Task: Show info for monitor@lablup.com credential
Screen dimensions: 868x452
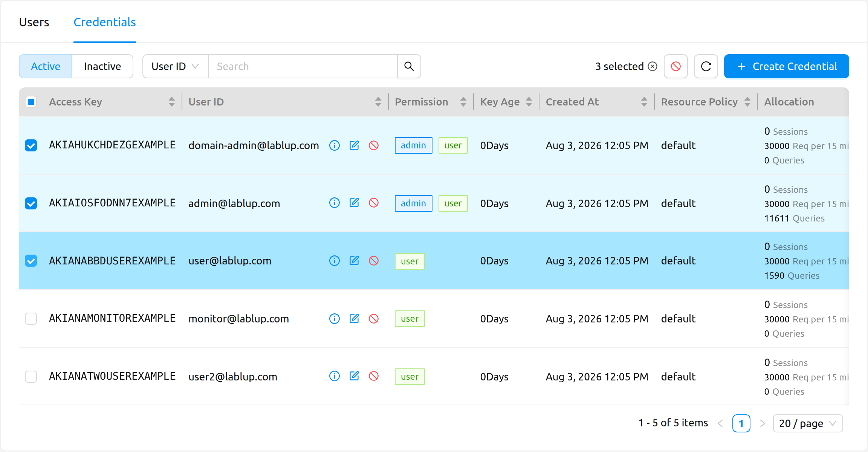Action: click(x=334, y=319)
